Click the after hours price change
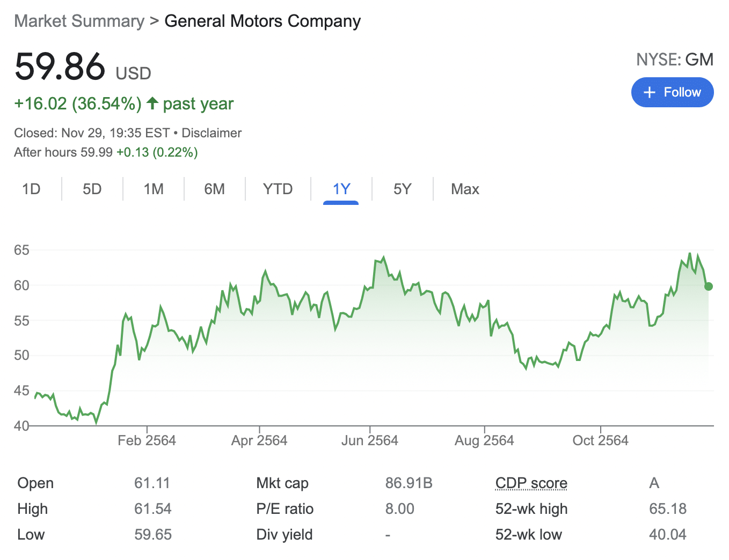The width and height of the screenshot is (729, 560). tap(156, 152)
